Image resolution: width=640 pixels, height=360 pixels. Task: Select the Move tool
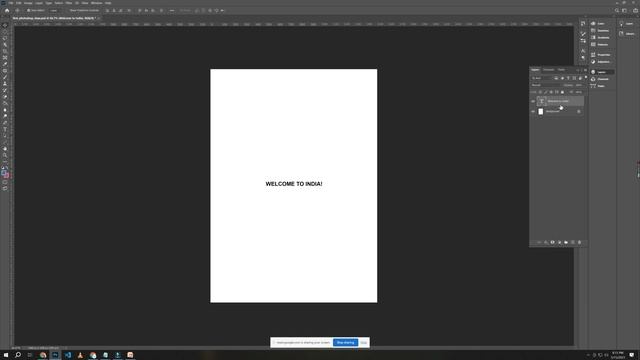click(5, 25)
